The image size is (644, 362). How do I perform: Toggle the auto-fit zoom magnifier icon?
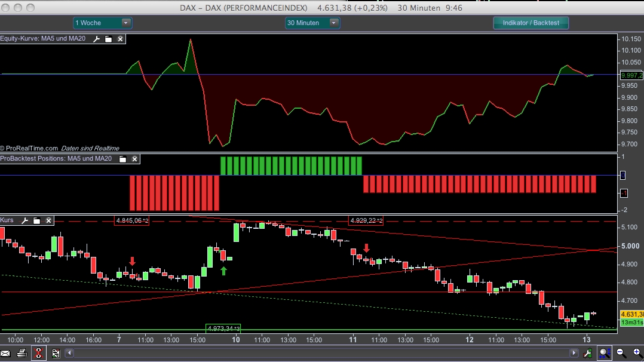click(605, 353)
